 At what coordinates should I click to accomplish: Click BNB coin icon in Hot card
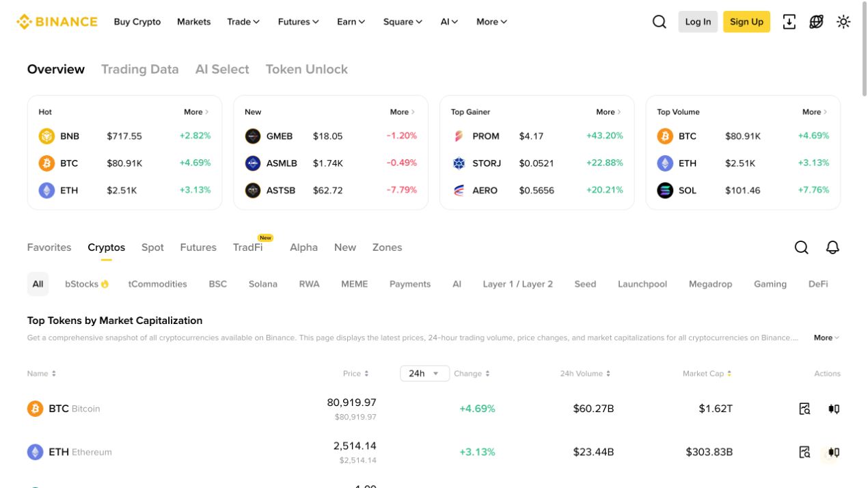click(x=46, y=136)
